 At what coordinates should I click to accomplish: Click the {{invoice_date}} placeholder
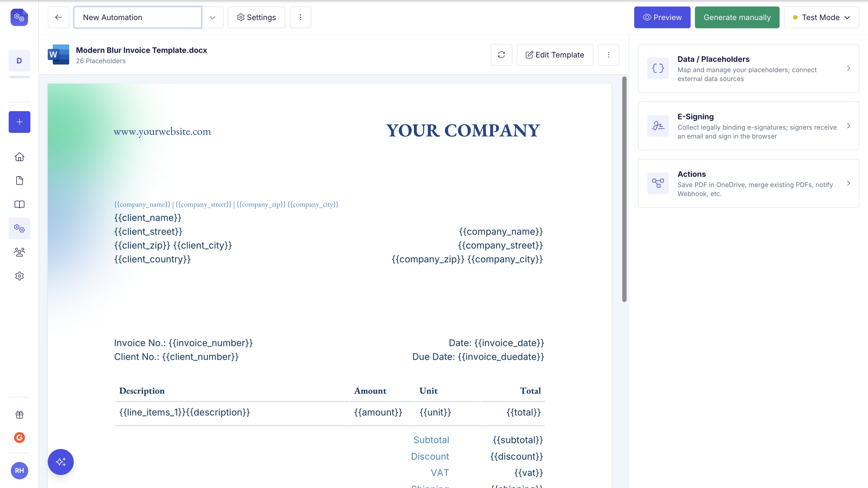point(509,343)
